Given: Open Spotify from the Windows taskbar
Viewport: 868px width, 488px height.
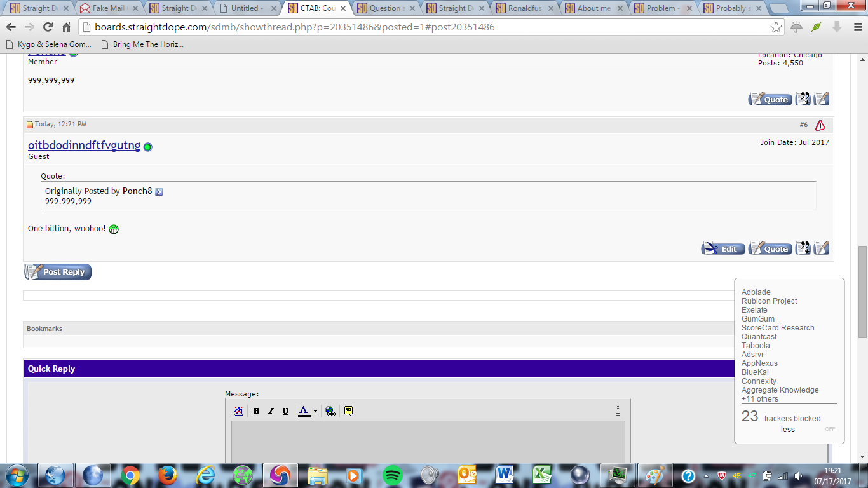Looking at the screenshot, I should pyautogui.click(x=393, y=475).
